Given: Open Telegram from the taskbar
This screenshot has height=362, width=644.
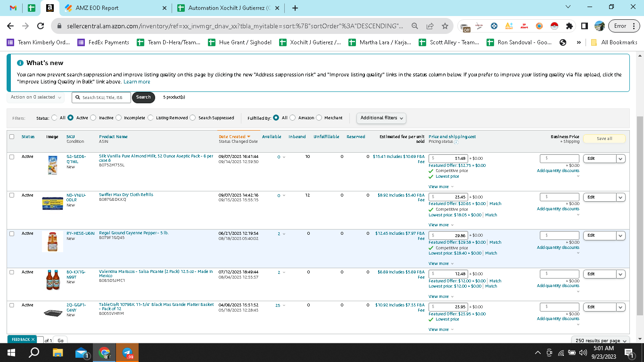Looking at the screenshot, I should [x=127, y=353].
